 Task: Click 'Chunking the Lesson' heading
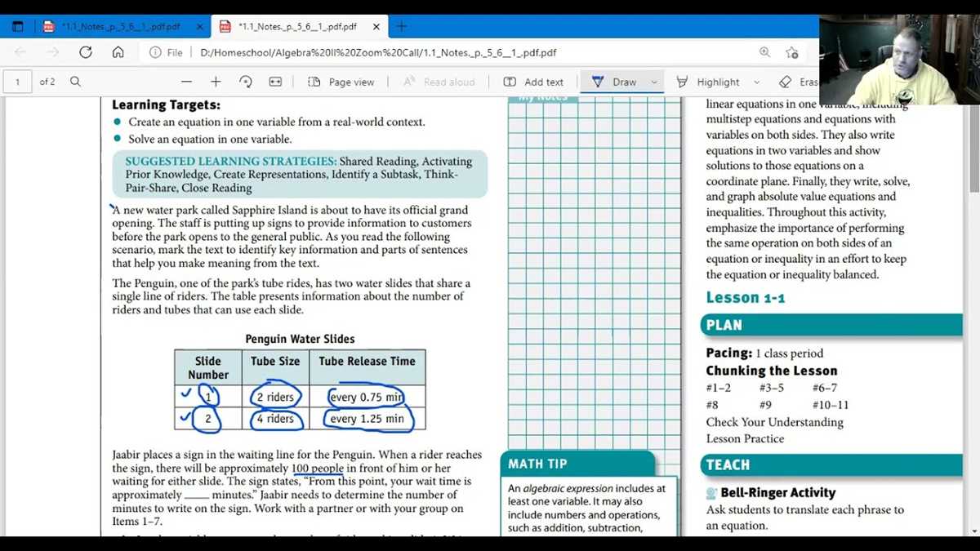772,371
